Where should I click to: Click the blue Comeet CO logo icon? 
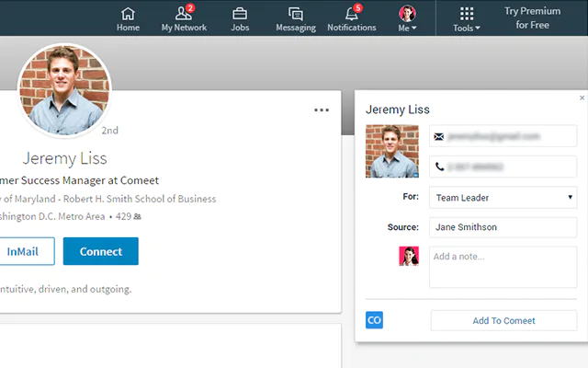coord(374,320)
